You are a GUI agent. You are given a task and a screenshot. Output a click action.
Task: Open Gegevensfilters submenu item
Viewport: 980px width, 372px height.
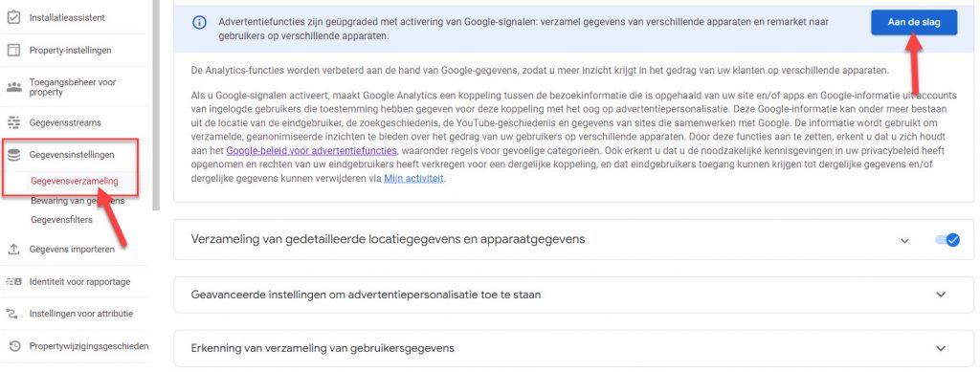click(x=61, y=220)
